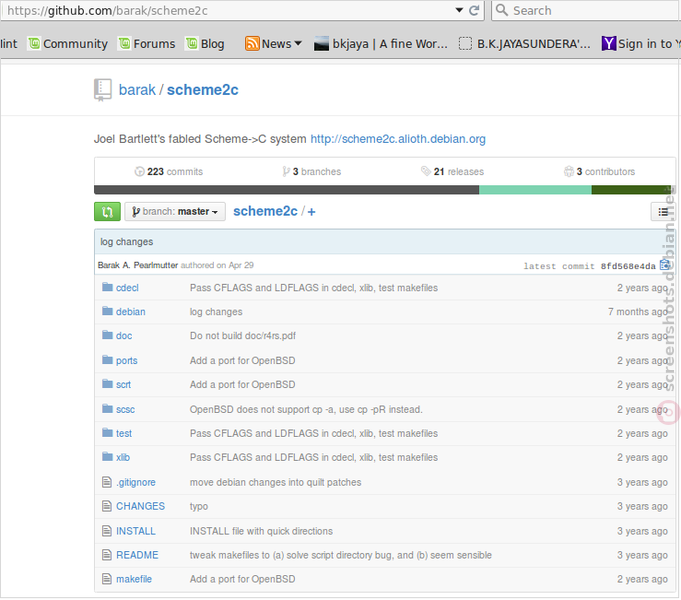The image size is (681, 600).
Task: Click the file icon beside makefile
Action: click(x=106, y=579)
